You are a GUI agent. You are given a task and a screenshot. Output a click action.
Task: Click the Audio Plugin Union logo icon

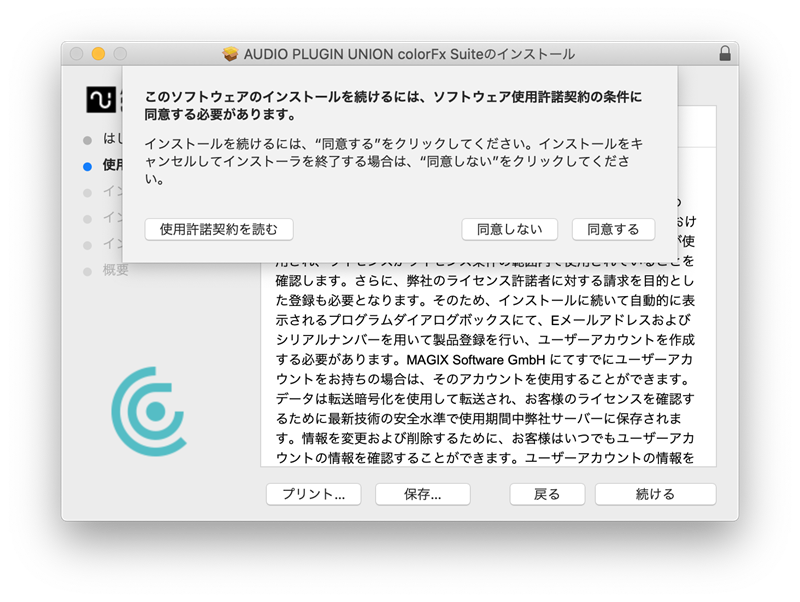click(101, 99)
